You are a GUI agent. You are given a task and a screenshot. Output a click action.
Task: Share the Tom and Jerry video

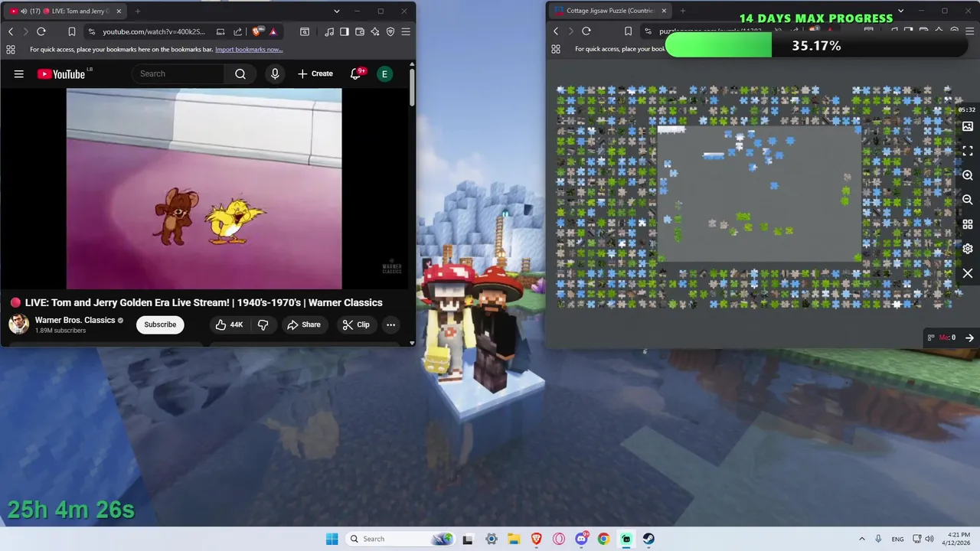(303, 324)
